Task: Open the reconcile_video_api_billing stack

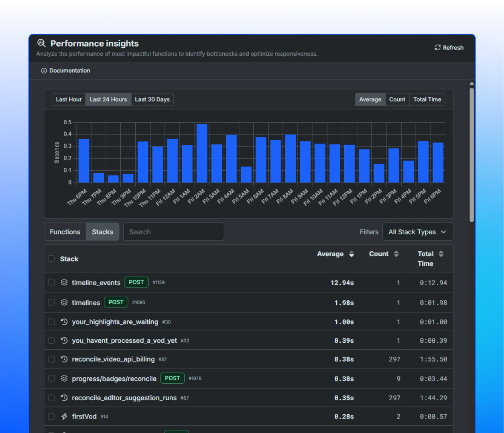Action: point(113,359)
